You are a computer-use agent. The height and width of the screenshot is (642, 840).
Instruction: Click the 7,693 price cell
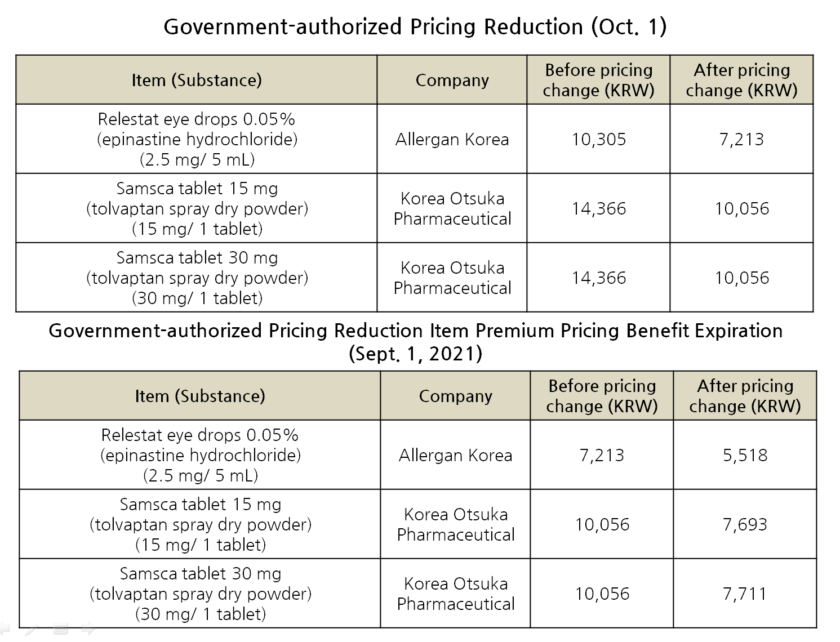tap(745, 524)
